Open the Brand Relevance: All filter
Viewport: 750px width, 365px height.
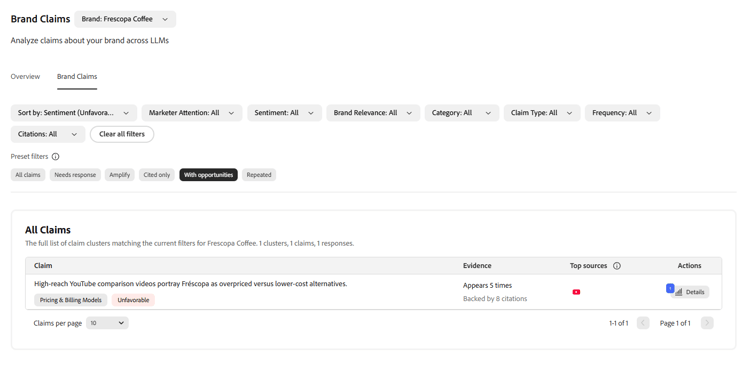pos(373,113)
